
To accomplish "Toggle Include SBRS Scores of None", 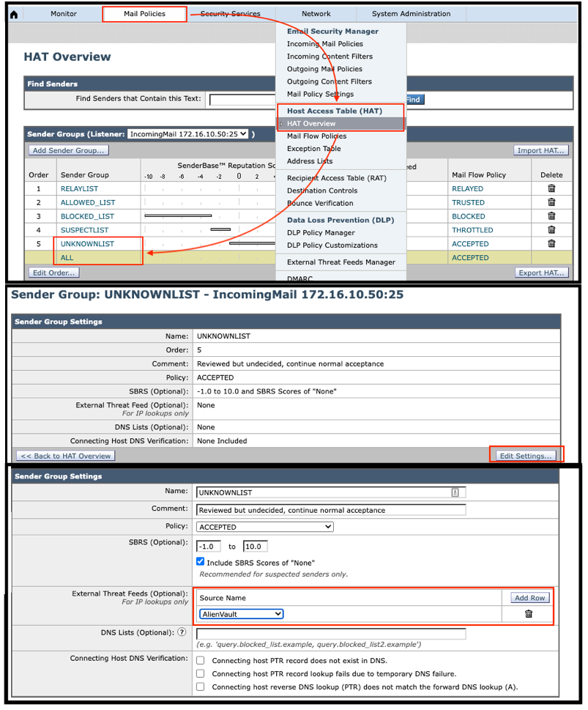I will coord(200,562).
